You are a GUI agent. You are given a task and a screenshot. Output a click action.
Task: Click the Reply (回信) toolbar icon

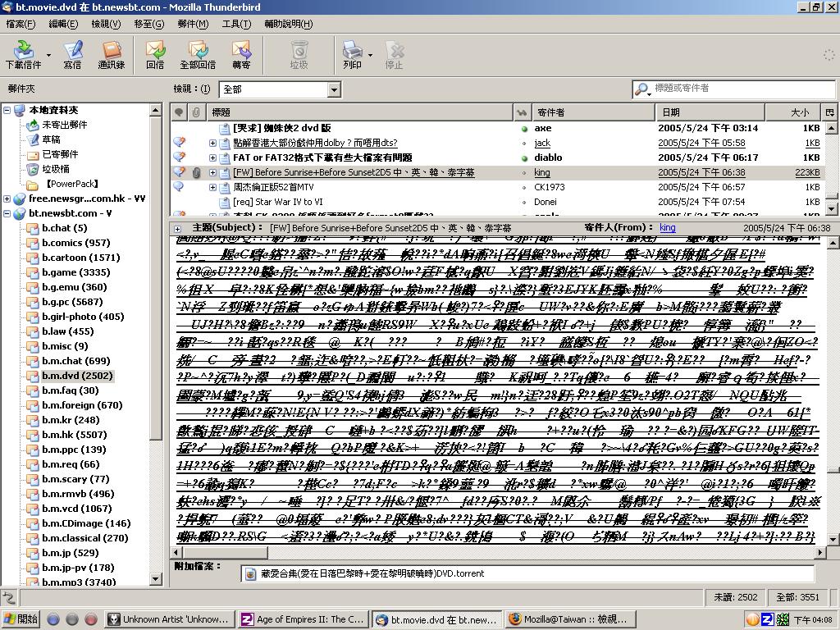click(155, 52)
